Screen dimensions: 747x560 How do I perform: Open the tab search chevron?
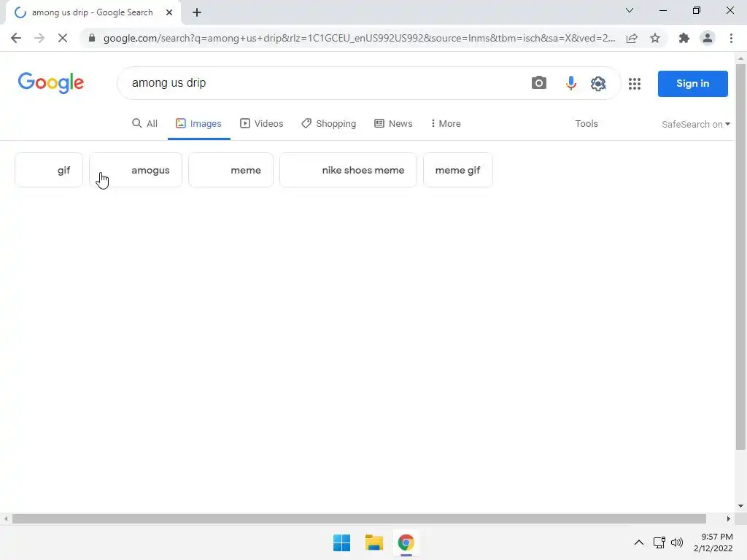point(630,10)
